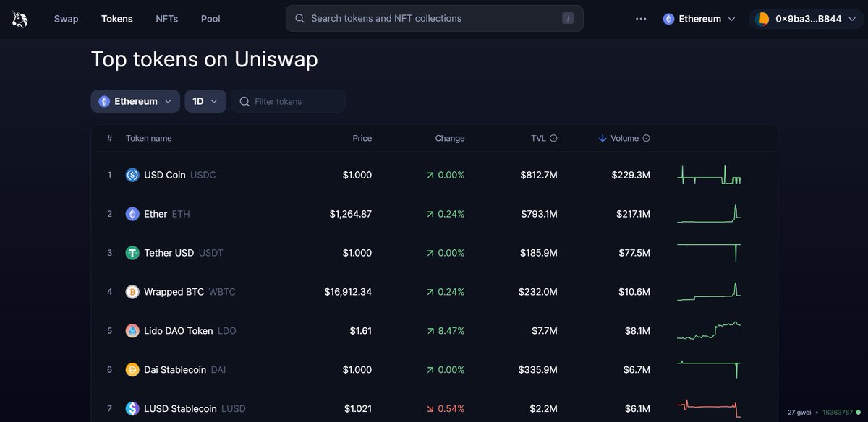Viewport: 868px width, 422px height.
Task: Click the USD Coin token icon
Action: [132, 175]
